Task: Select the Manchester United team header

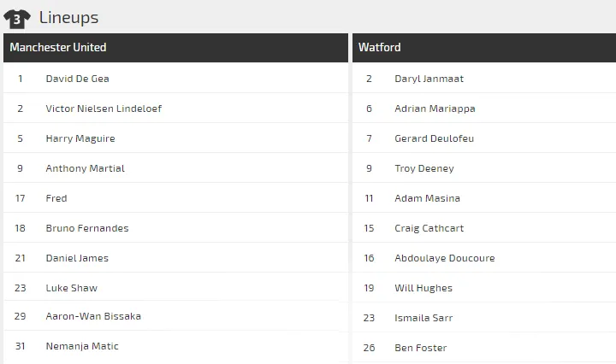Action: [58, 47]
